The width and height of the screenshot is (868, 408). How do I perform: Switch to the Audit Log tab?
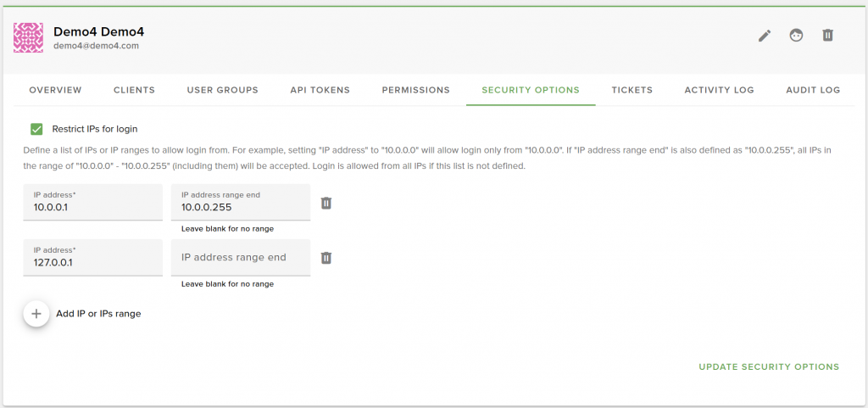(x=813, y=90)
